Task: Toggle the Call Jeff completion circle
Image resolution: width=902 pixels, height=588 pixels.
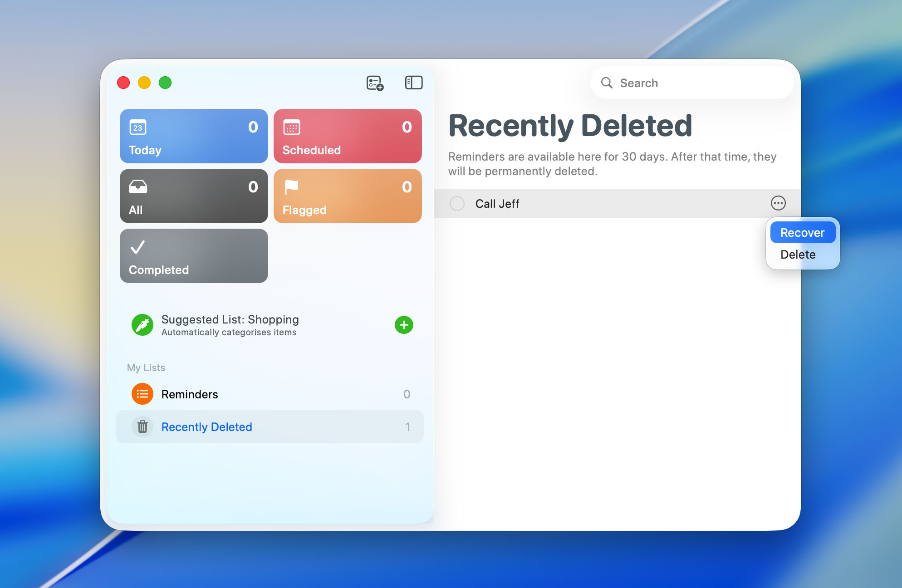Action: [x=457, y=203]
